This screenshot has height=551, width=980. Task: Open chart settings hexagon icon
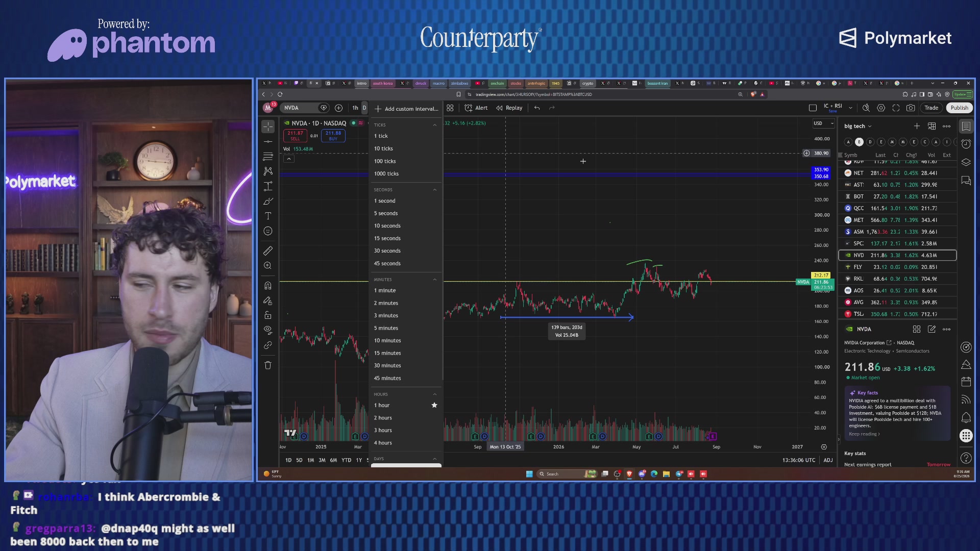pyautogui.click(x=881, y=108)
